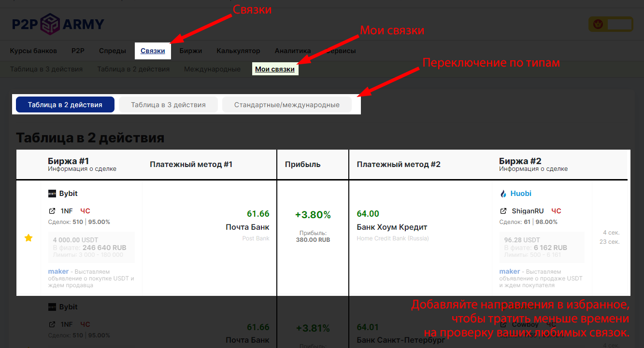Click the Bybit name in the +3.80% row
The height and width of the screenshot is (348, 644).
coord(69,194)
